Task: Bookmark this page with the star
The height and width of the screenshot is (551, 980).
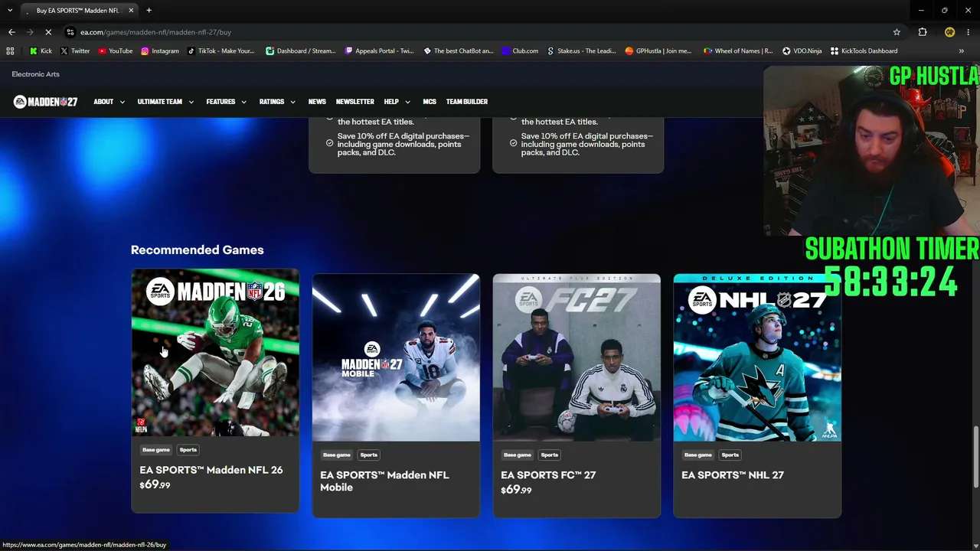Action: (x=897, y=32)
